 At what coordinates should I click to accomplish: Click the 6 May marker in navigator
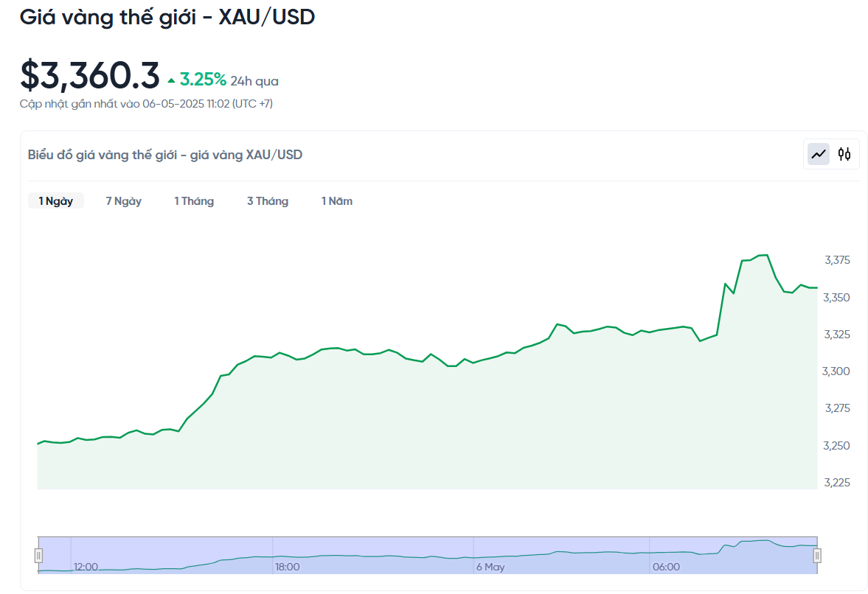pyautogui.click(x=490, y=567)
